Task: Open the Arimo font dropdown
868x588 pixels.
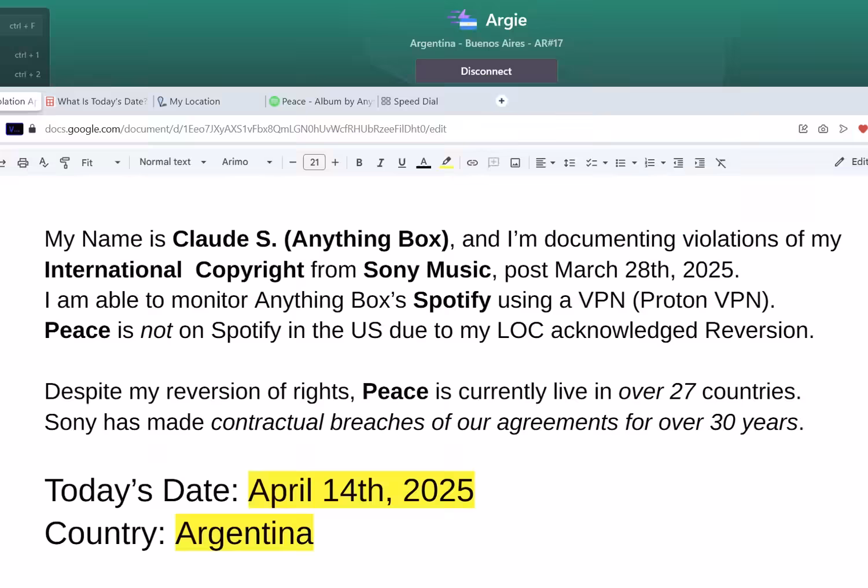Action: (x=247, y=162)
